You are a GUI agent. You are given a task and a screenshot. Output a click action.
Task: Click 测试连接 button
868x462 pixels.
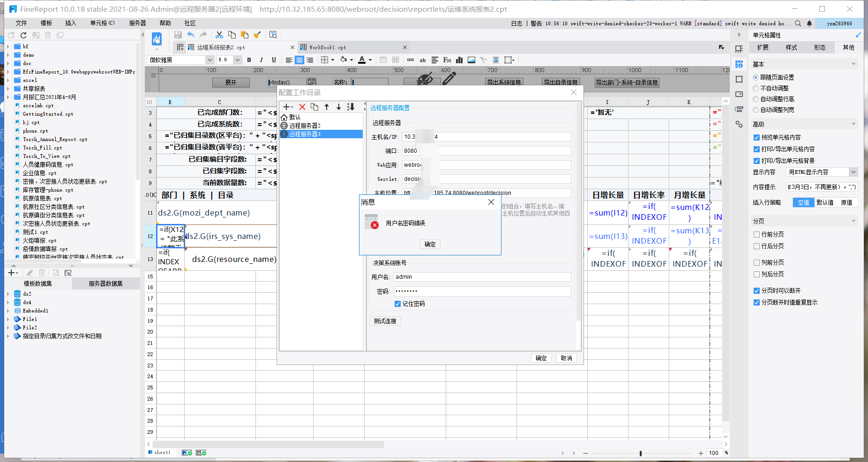coord(385,321)
